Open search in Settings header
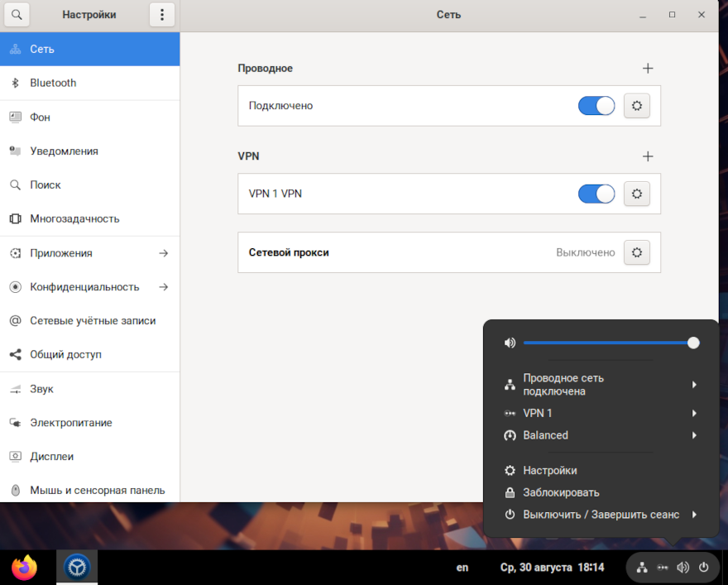Viewport: 728px width, 585px height. pos(17,15)
